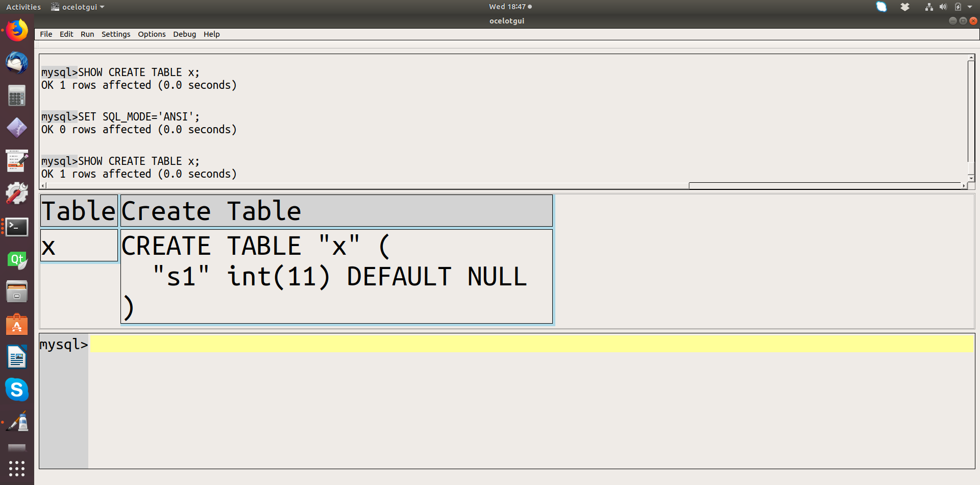Click the history scroll-down arrow

click(x=971, y=178)
